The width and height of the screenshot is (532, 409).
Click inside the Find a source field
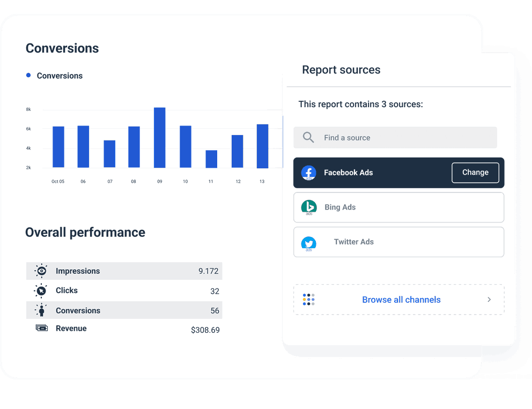coord(375,137)
